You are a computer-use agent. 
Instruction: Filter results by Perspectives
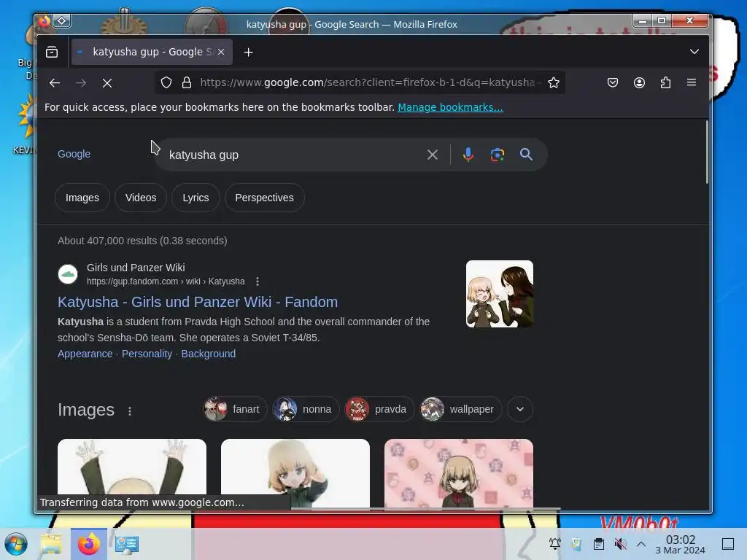click(264, 198)
